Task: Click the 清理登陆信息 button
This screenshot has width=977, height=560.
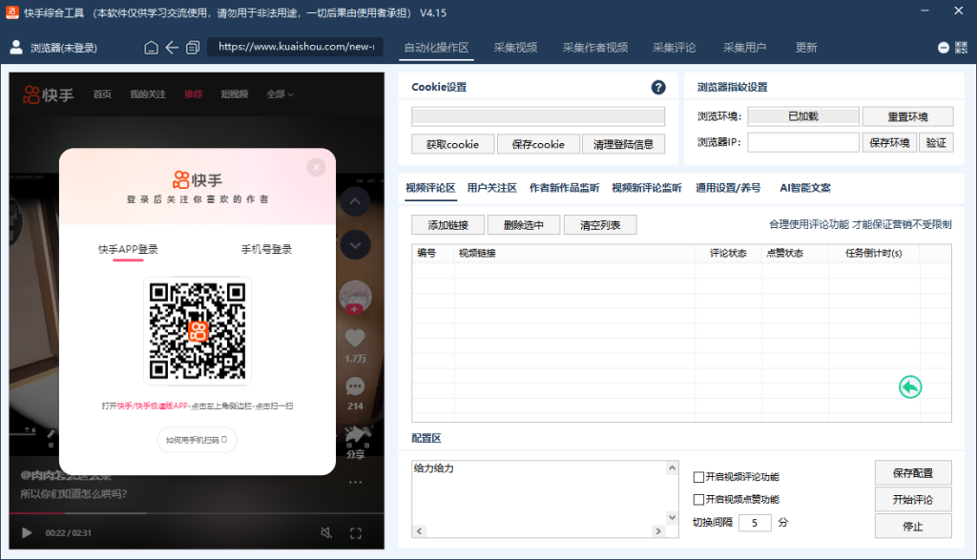Action: (x=623, y=144)
